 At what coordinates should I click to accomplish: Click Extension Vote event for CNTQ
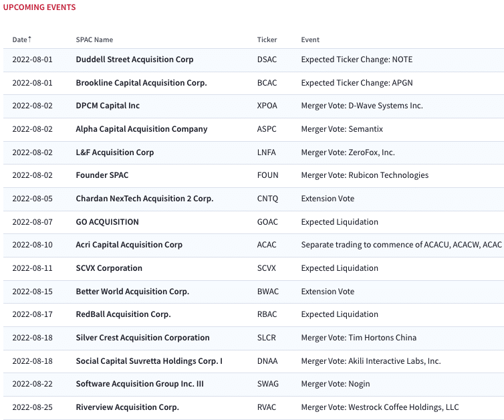pos(328,199)
